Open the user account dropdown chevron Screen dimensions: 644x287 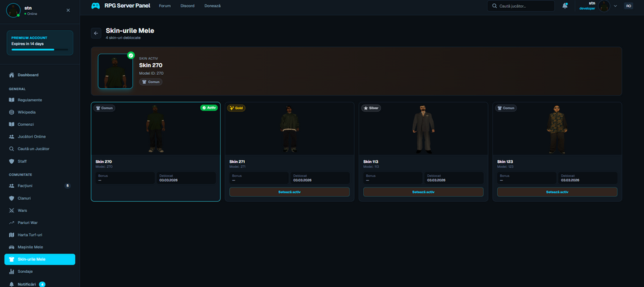coord(615,6)
